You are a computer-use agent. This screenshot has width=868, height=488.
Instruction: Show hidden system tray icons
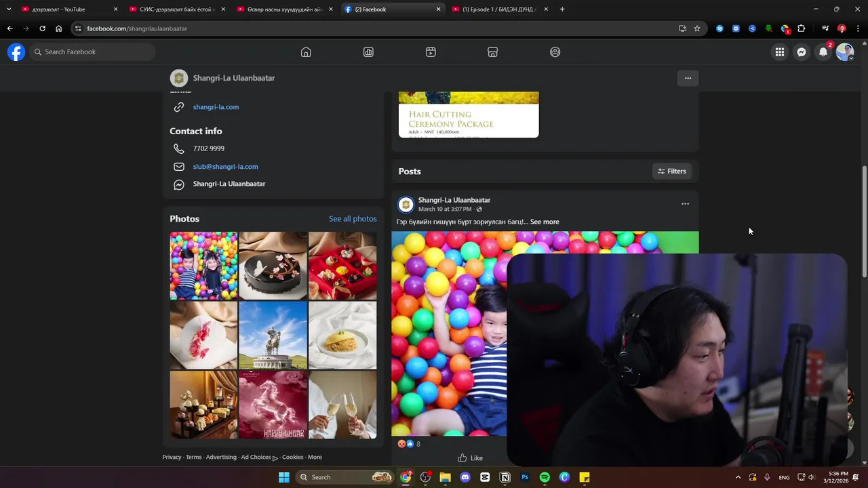pyautogui.click(x=738, y=477)
